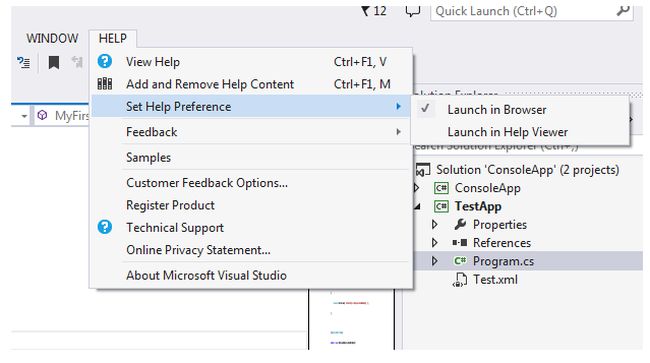The height and width of the screenshot is (363, 650).
Task: Expand the References node
Action: [434, 243]
